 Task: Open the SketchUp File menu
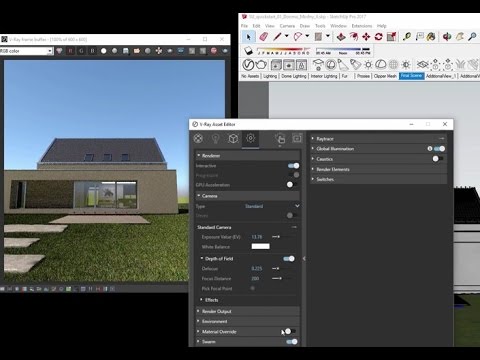pyautogui.click(x=244, y=26)
